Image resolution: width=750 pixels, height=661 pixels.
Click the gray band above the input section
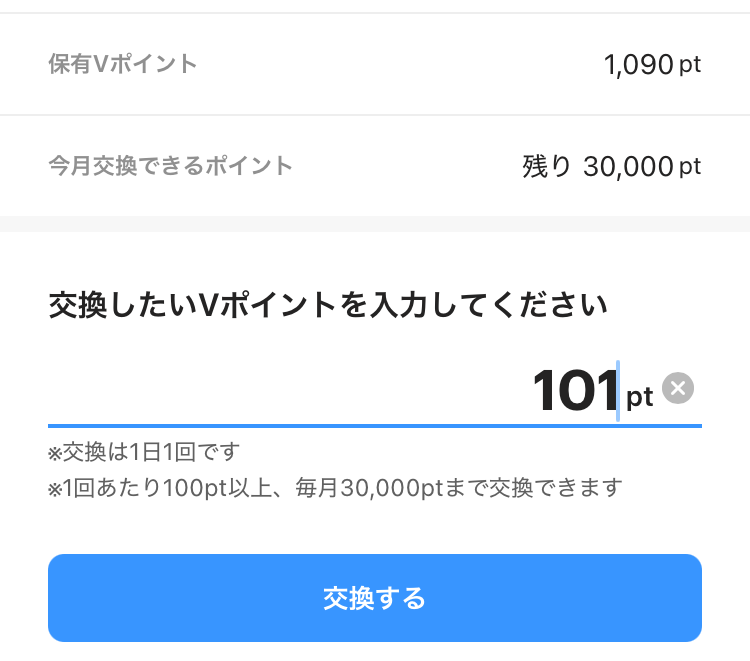coord(375,224)
